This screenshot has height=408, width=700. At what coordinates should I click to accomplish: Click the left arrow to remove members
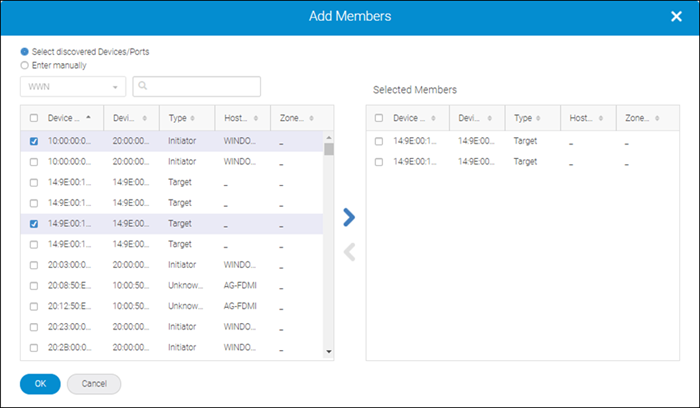click(x=349, y=252)
